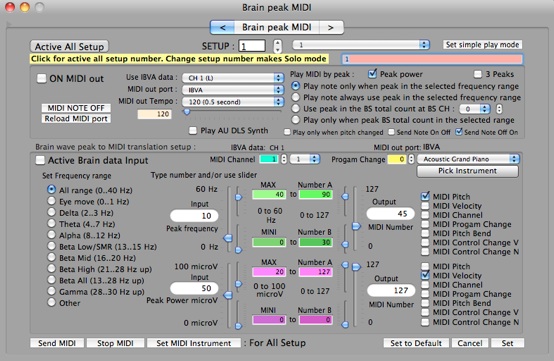Click Peak frequency Input field showing 10
554x361 pixels.
click(194, 215)
